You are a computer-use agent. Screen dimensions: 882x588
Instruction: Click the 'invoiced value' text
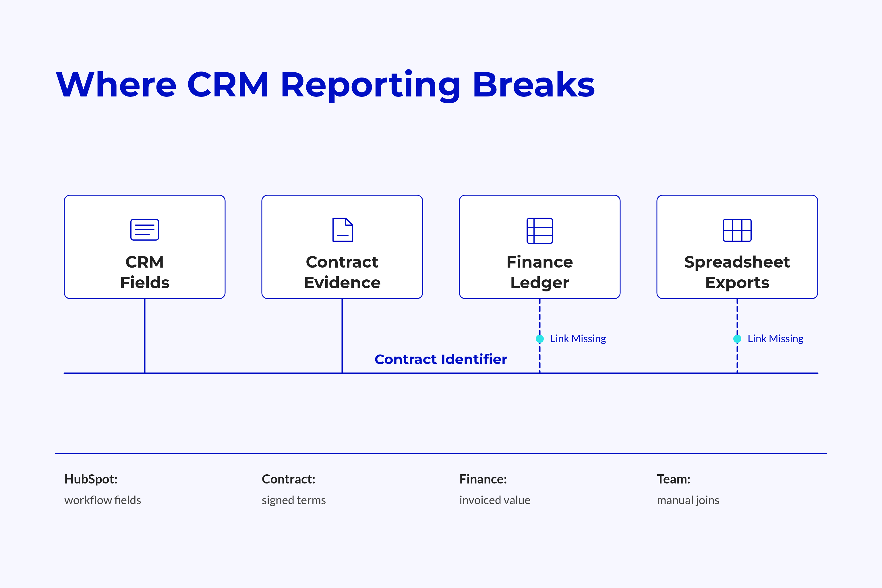[x=495, y=500]
